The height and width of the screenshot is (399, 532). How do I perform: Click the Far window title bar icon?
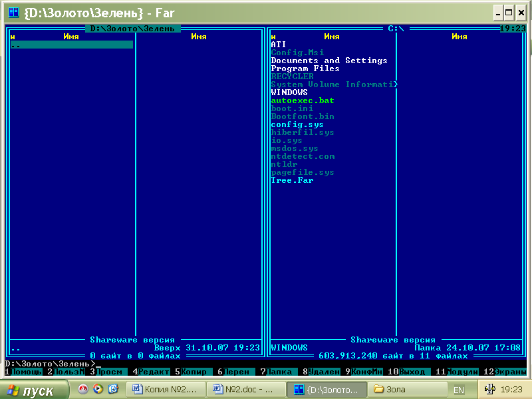[x=13, y=13]
